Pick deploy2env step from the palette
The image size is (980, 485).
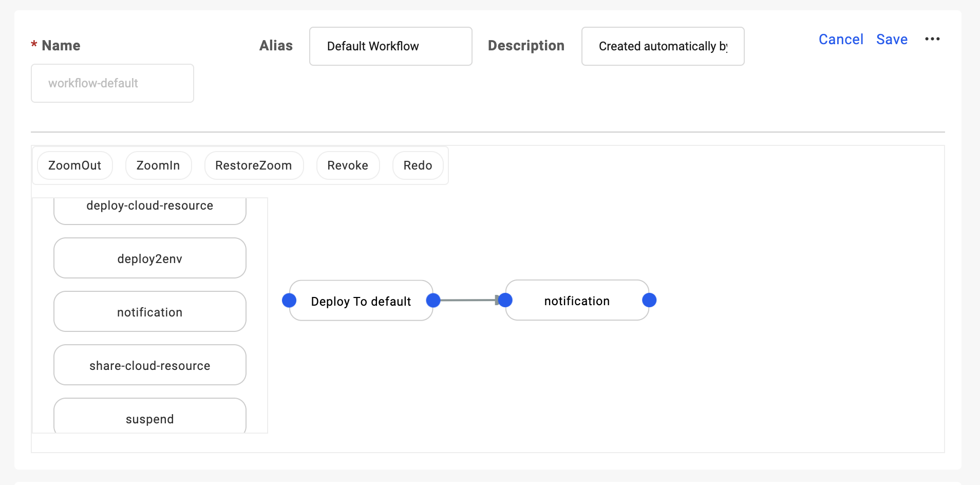pyautogui.click(x=150, y=258)
